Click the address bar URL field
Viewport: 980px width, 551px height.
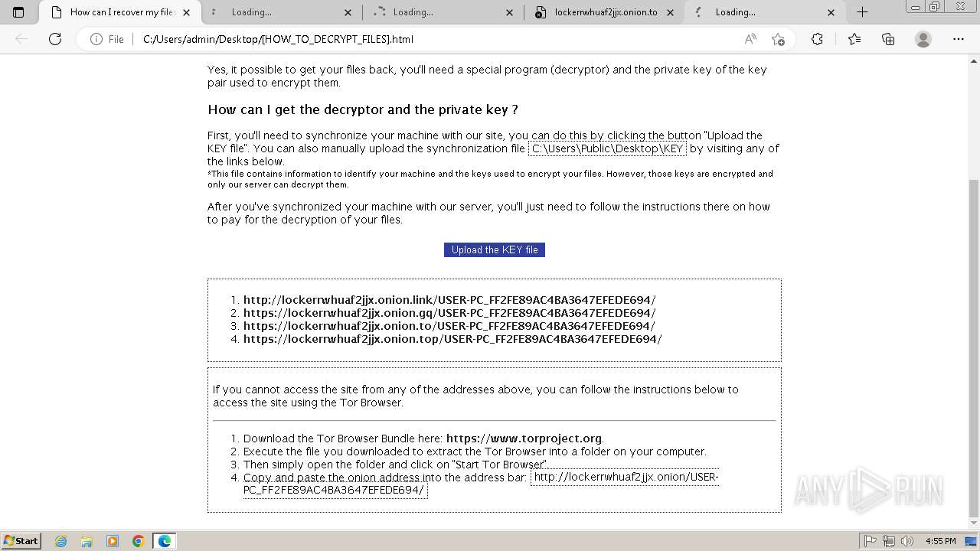point(436,39)
